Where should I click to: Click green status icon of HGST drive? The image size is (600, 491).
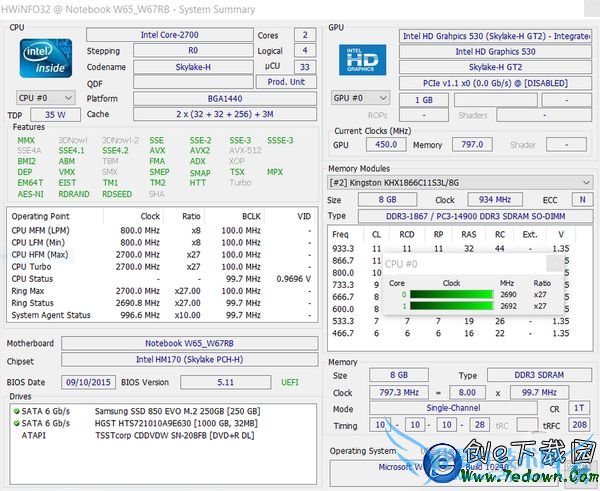(16, 423)
